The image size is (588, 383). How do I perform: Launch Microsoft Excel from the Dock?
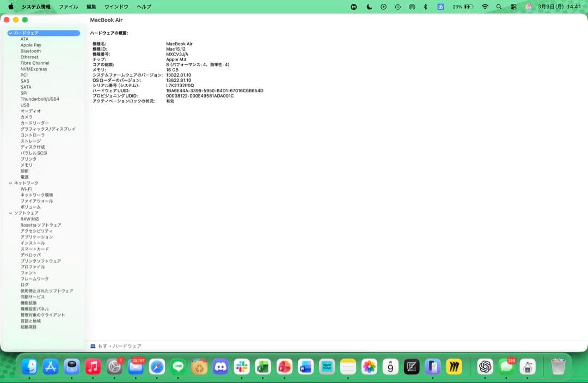click(x=263, y=367)
